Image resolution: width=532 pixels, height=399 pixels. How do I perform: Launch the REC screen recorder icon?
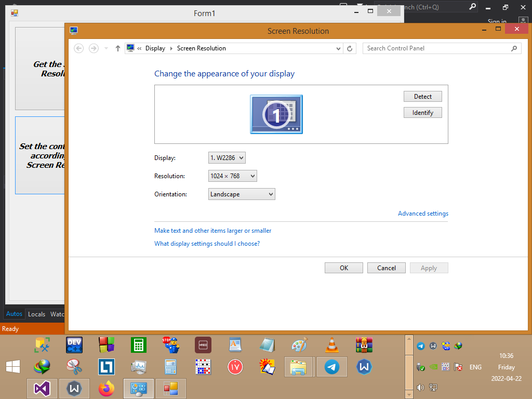point(203,345)
